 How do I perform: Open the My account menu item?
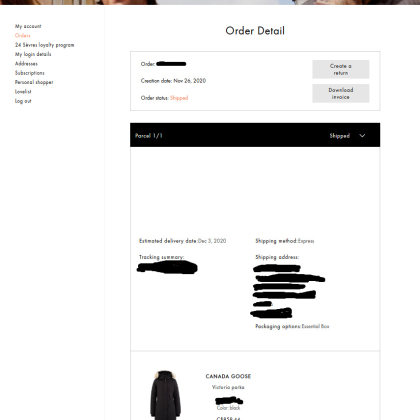28,26
